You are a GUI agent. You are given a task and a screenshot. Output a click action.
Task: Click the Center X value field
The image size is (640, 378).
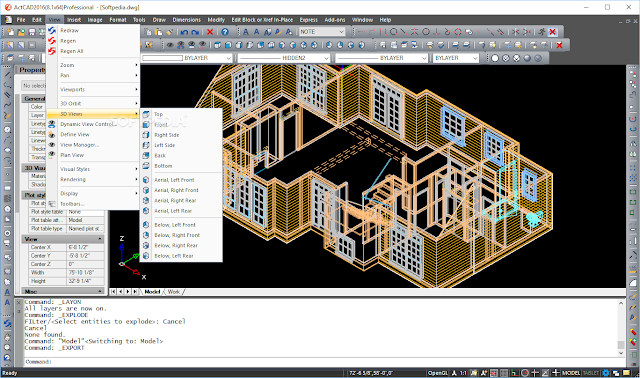click(x=85, y=247)
